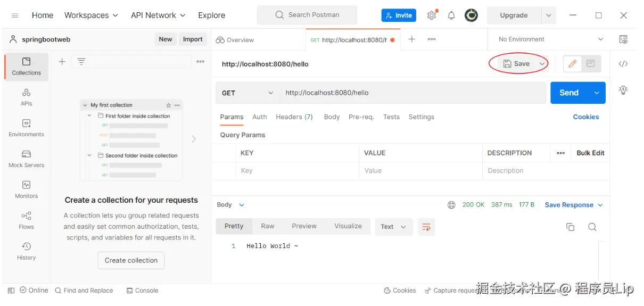
Task: Open the user avatar menu
Action: pos(471,15)
